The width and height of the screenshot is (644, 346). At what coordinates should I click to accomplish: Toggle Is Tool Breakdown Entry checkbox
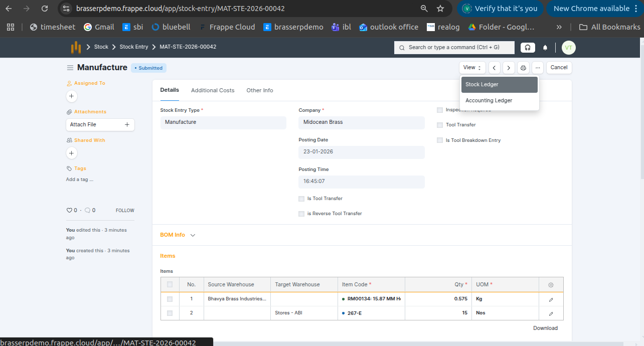click(440, 140)
